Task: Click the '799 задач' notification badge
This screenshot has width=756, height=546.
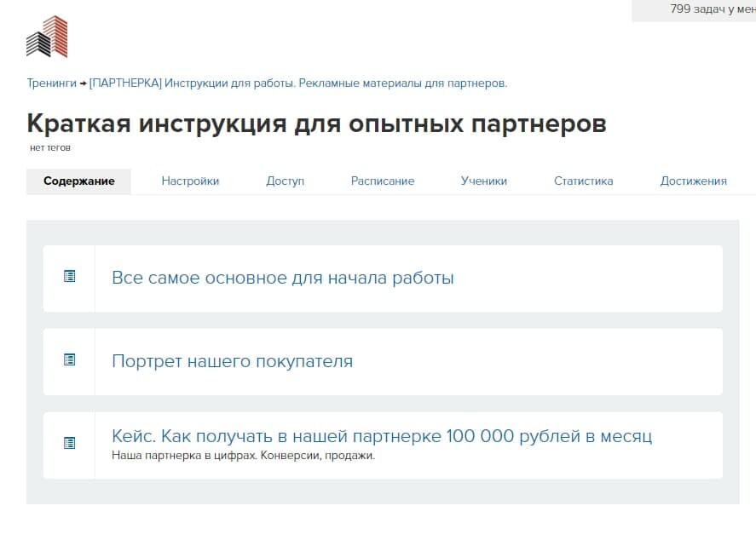Action: click(x=694, y=10)
